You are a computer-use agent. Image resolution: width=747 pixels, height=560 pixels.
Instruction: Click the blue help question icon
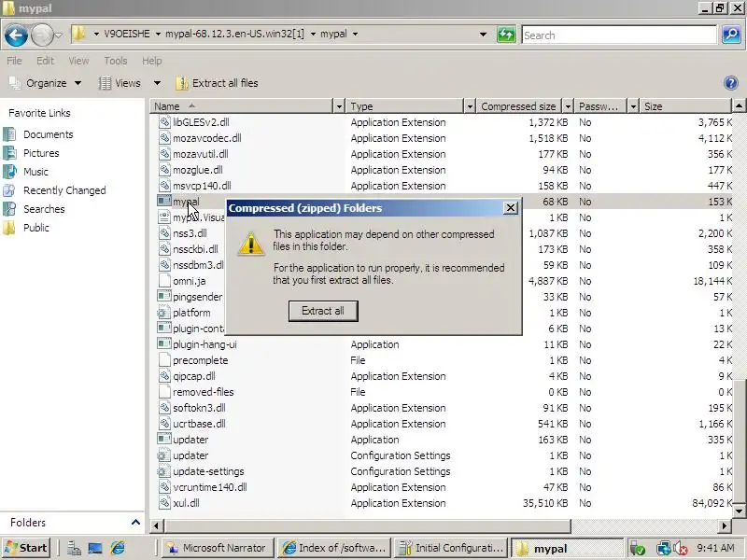pyautogui.click(x=731, y=83)
